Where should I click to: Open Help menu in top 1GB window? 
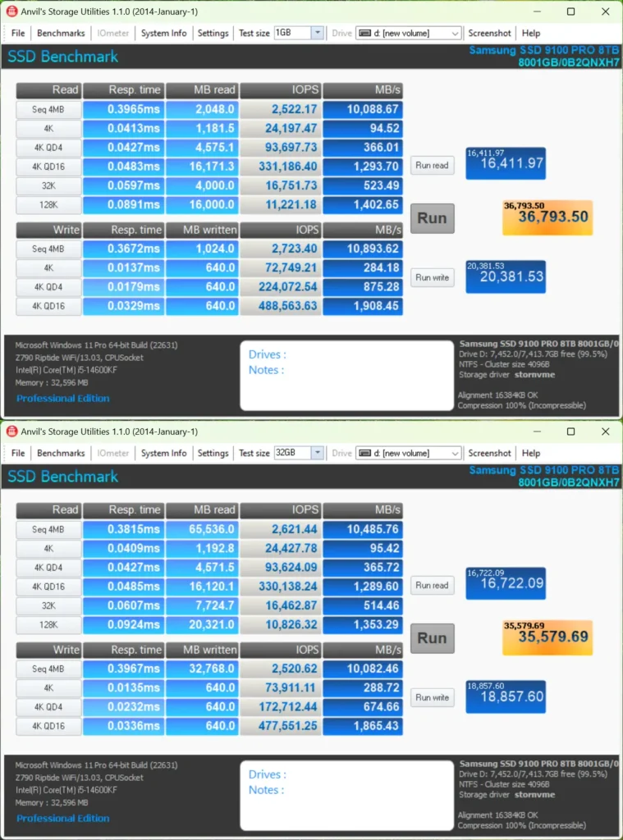[531, 33]
